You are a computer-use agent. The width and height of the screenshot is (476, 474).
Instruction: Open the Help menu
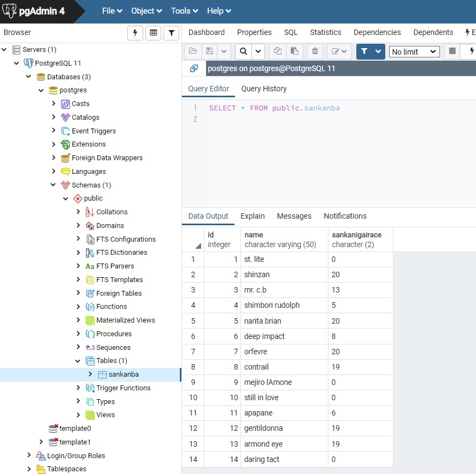tap(219, 11)
